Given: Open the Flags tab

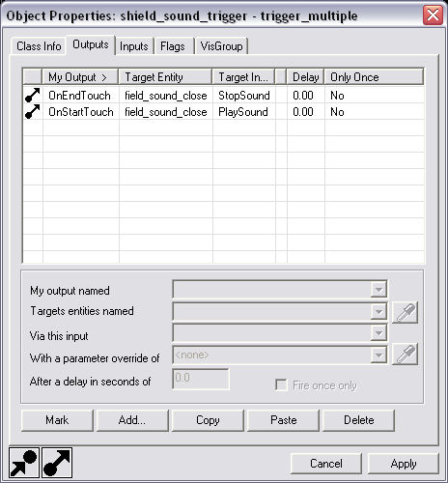Looking at the screenshot, I should (173, 46).
